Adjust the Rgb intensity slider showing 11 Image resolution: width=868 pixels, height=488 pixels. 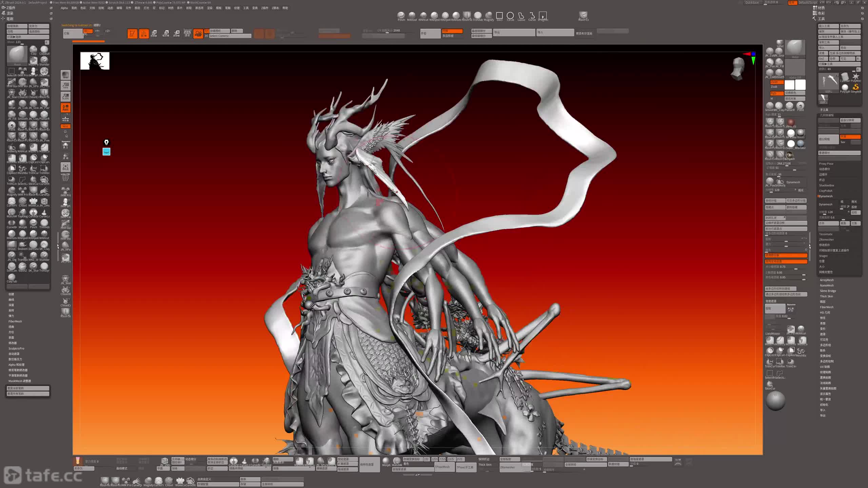pos(786,115)
